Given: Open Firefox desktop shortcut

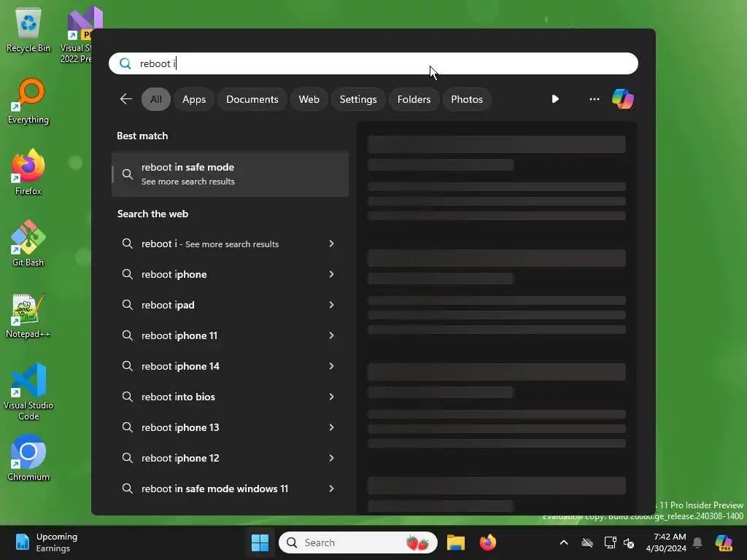Looking at the screenshot, I should coord(28,172).
